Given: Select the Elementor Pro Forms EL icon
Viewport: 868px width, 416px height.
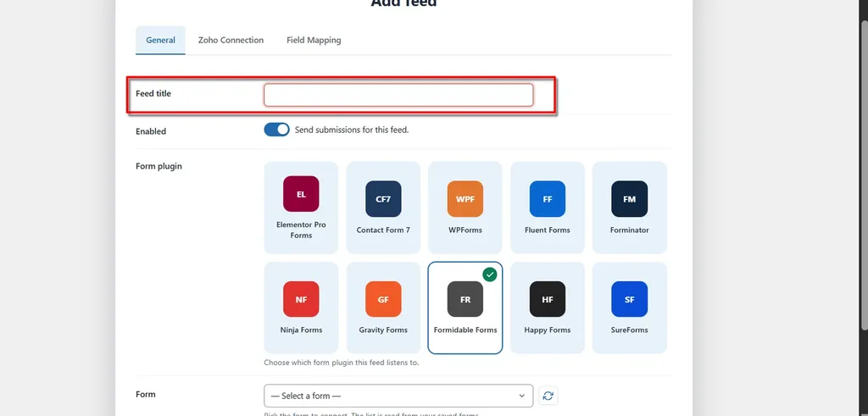Looking at the screenshot, I should click(301, 194).
